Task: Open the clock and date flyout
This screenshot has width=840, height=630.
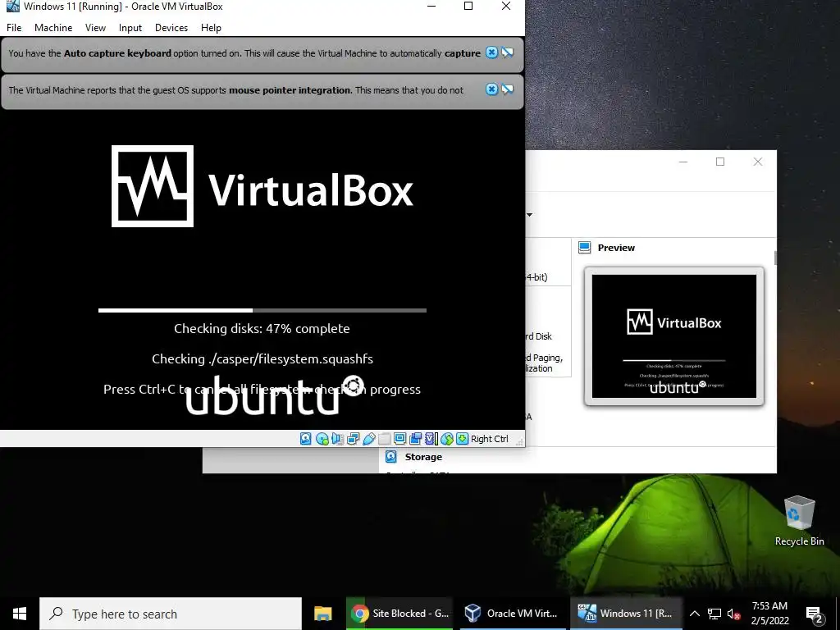Action: [x=769, y=614]
